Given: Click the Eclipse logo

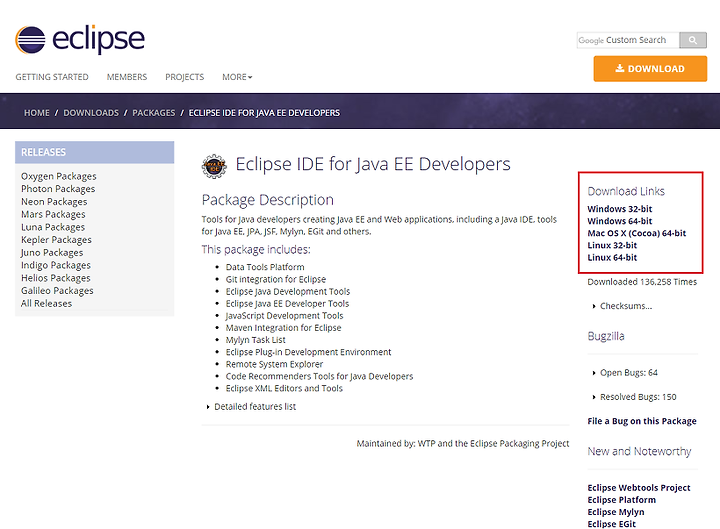Looking at the screenshot, I should [80, 39].
